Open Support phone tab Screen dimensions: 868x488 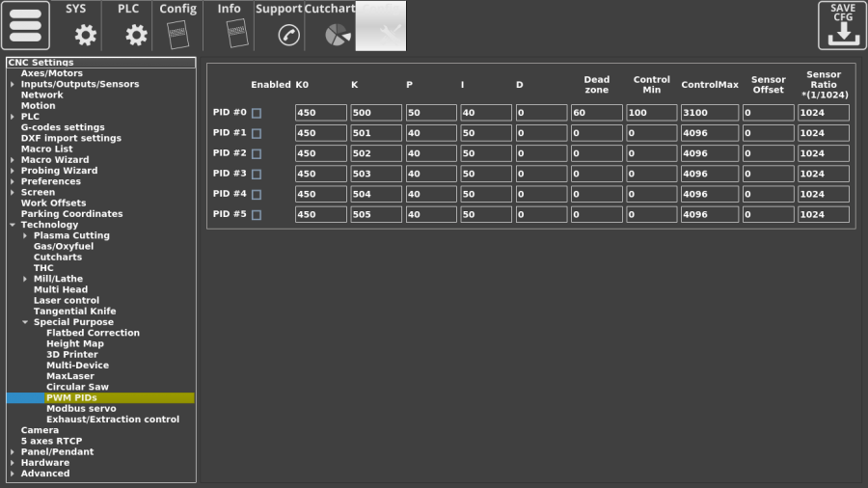(280, 25)
